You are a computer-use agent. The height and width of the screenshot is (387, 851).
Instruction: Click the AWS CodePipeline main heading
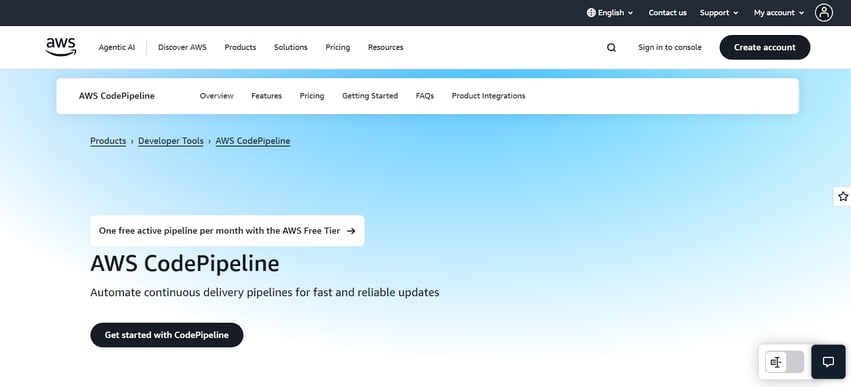[x=185, y=264]
